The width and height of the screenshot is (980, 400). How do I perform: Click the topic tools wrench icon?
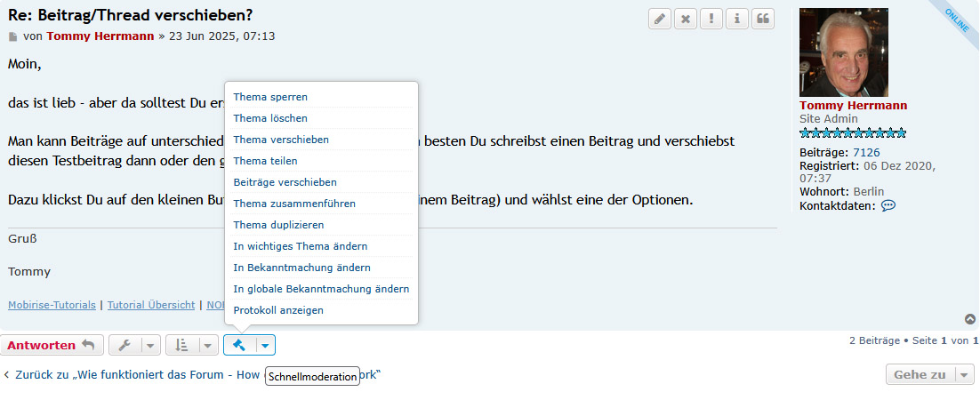coord(124,345)
